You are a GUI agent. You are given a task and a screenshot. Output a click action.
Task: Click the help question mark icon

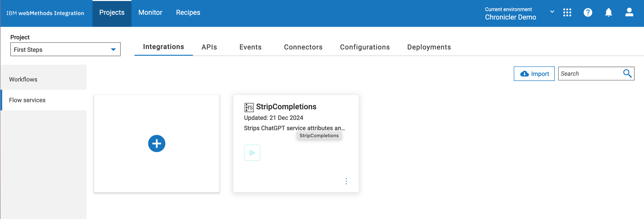(588, 13)
